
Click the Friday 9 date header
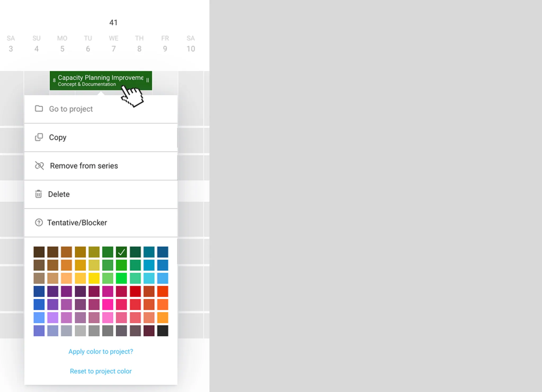point(165,44)
